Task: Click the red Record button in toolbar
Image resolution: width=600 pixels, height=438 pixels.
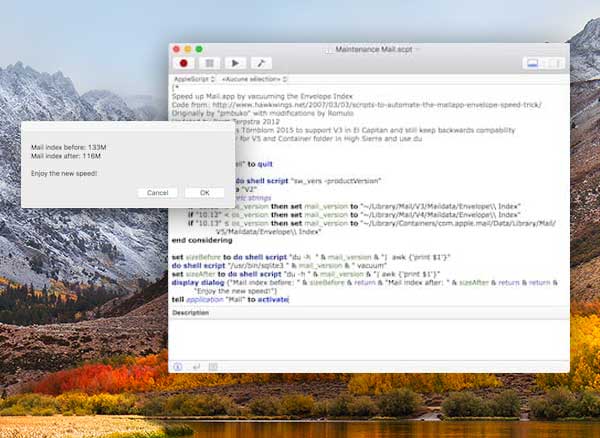Action: tap(184, 63)
